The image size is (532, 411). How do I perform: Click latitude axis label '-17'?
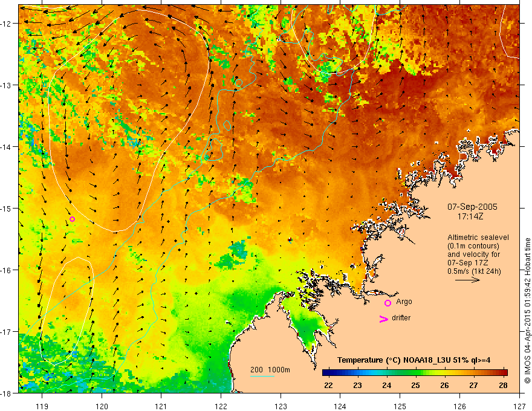click(7, 332)
